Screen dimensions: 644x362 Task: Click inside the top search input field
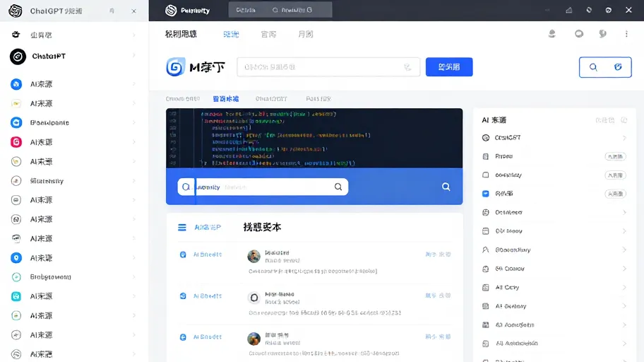click(x=328, y=67)
